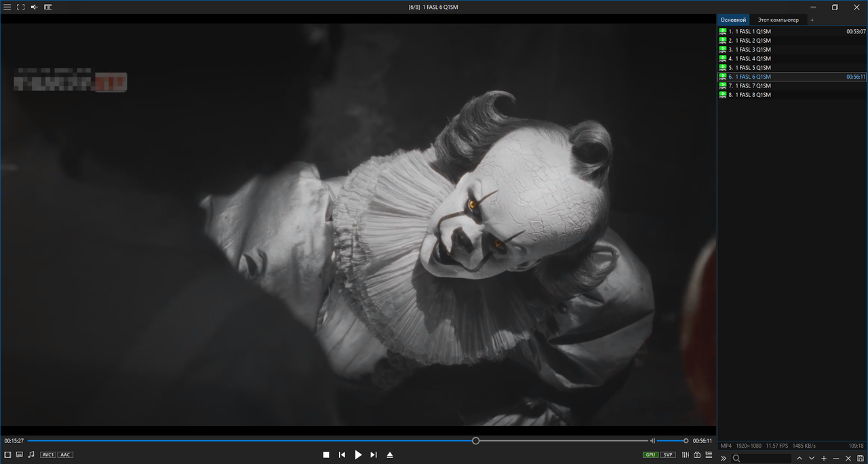Screen dimensions: 868x464
Task: Save the playlist with the floppy icon
Action: [861, 459]
